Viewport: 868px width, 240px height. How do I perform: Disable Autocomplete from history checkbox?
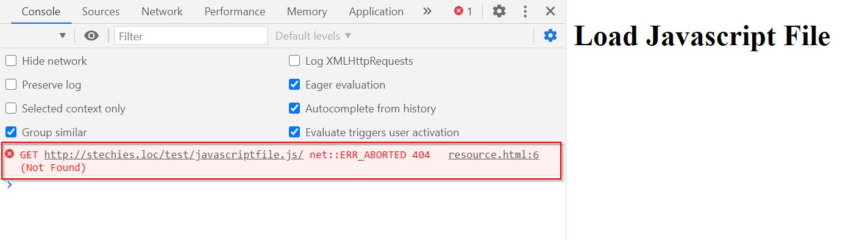pos(294,108)
